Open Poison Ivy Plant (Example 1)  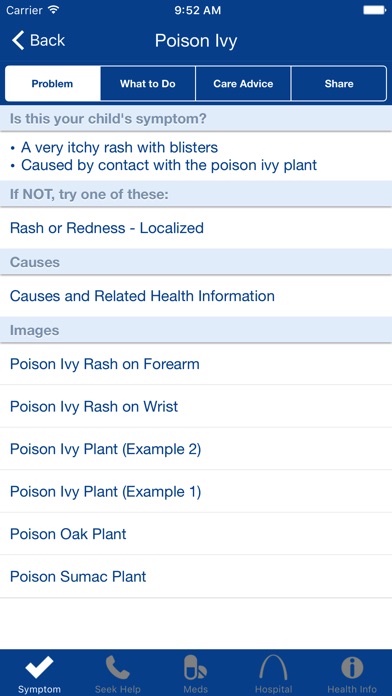click(196, 492)
